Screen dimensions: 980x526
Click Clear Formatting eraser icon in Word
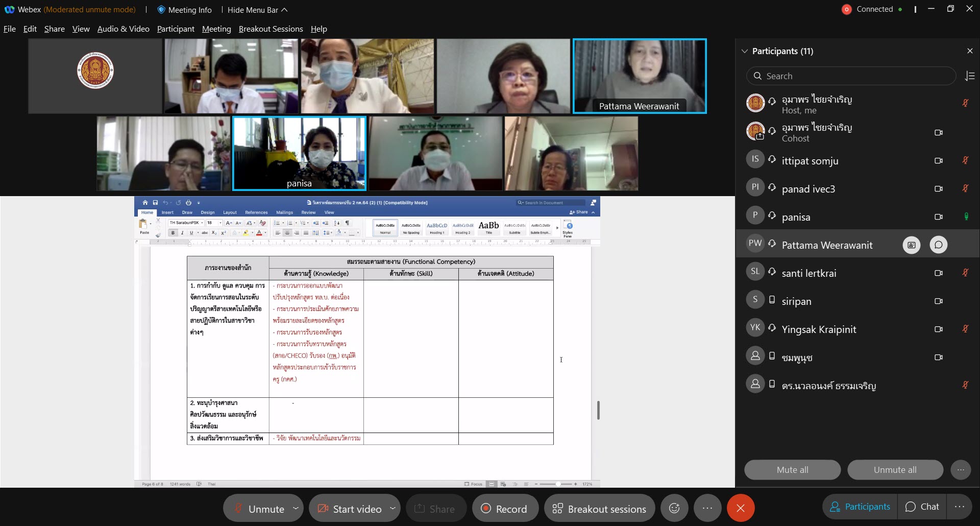point(262,223)
